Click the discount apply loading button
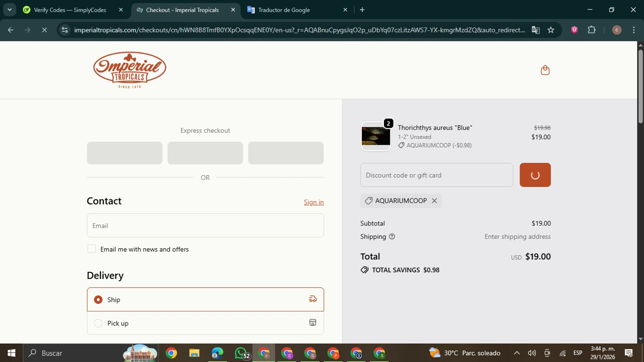The width and height of the screenshot is (644, 362). [x=535, y=175]
